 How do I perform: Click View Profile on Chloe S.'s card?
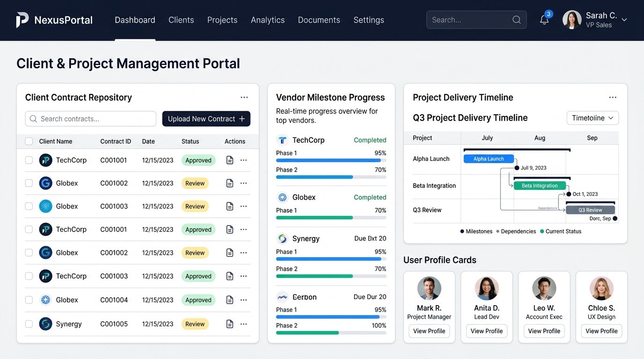602,331
